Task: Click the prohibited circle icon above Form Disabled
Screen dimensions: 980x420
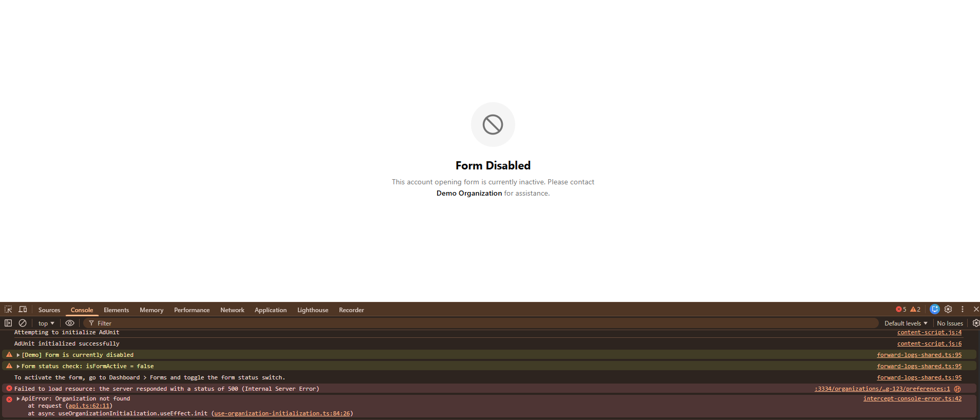Action: pyautogui.click(x=493, y=124)
